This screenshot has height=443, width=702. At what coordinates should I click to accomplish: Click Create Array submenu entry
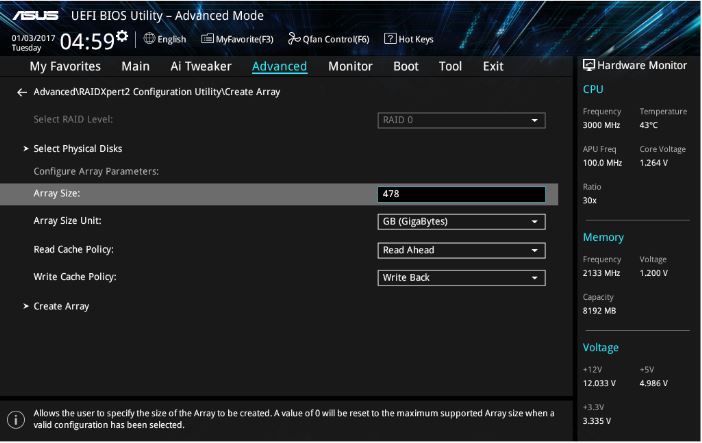[61, 306]
